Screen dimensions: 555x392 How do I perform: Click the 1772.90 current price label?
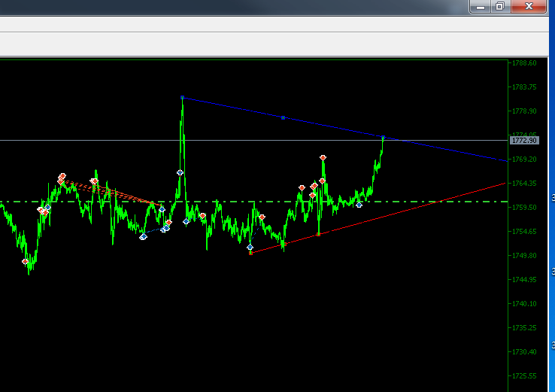(524, 141)
